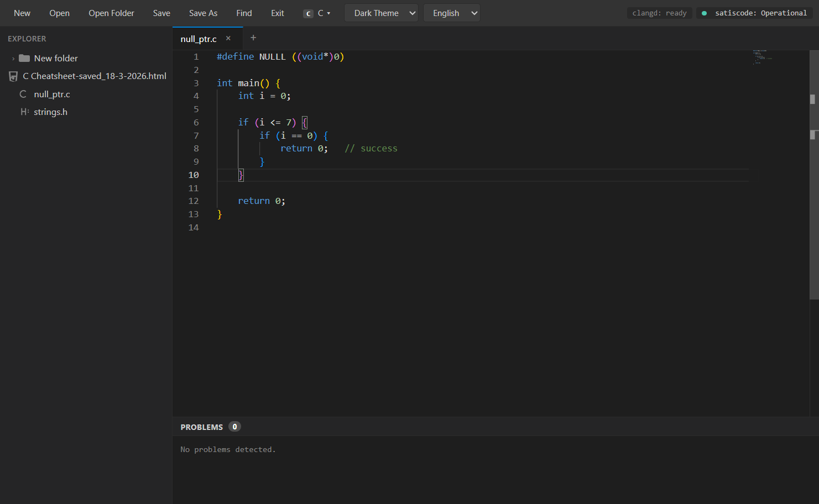Click line number 14 in gutter

[194, 227]
